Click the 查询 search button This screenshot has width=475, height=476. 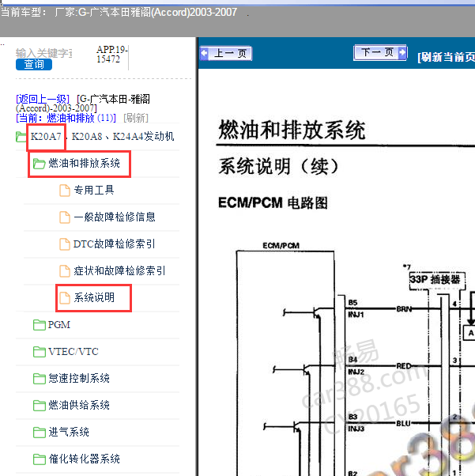point(34,64)
